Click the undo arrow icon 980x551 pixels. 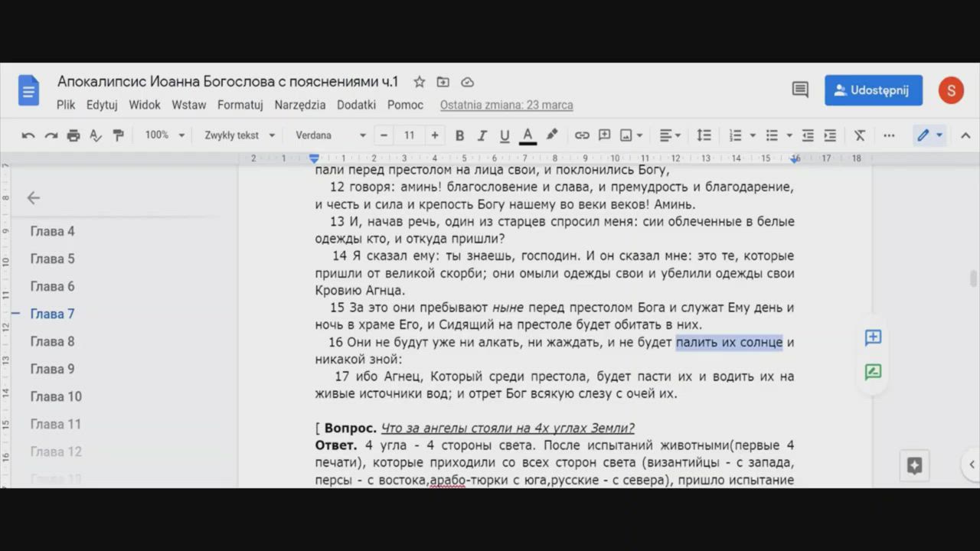pyautogui.click(x=28, y=135)
